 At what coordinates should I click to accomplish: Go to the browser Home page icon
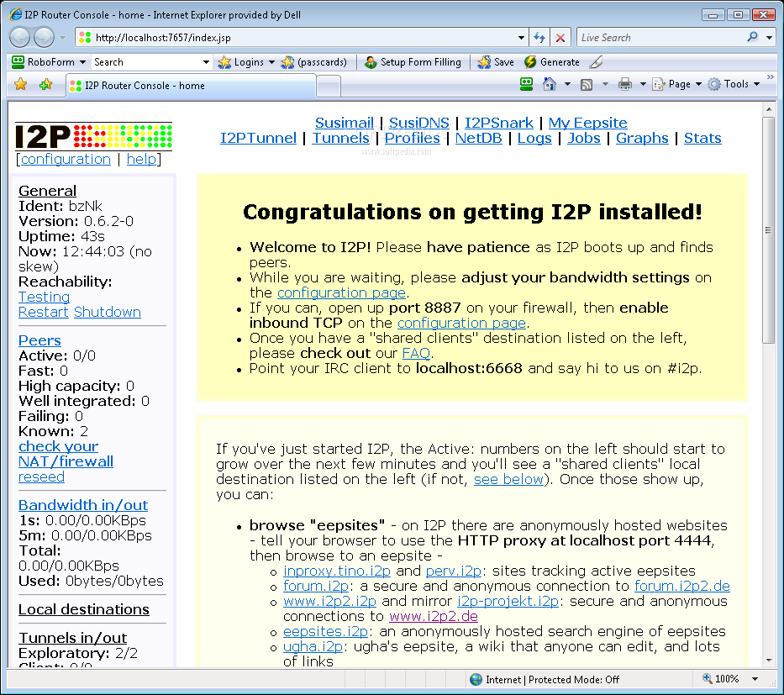point(549,84)
